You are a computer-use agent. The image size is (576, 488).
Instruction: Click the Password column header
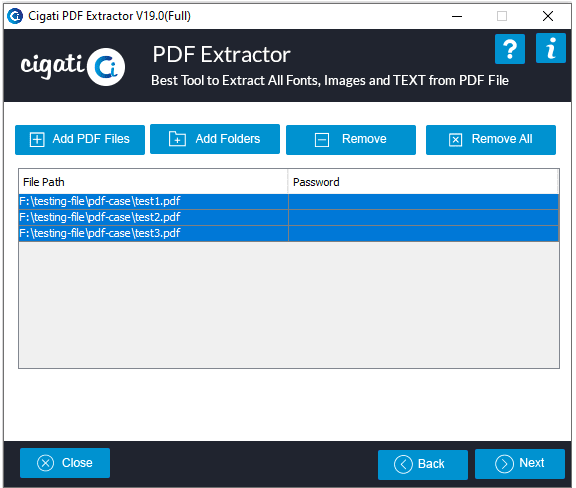pyautogui.click(x=423, y=182)
